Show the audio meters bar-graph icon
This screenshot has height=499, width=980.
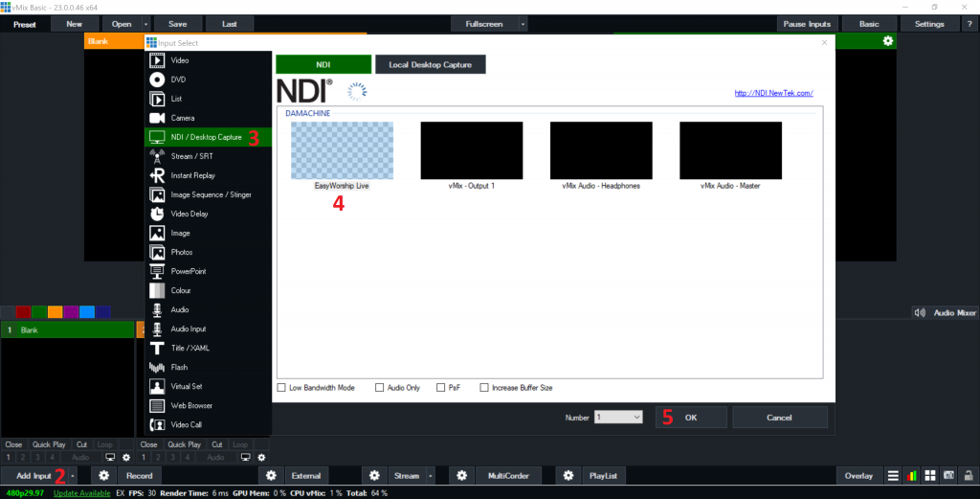click(912, 476)
